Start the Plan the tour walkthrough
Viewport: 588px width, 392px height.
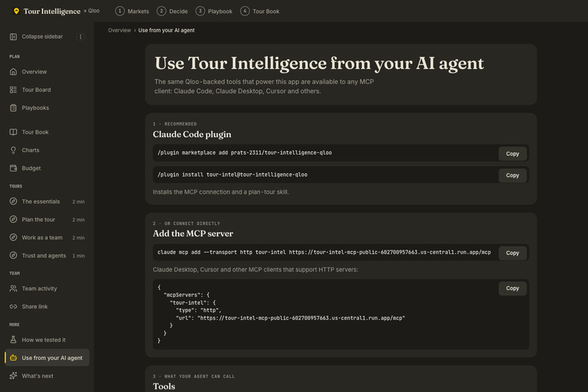point(47,220)
